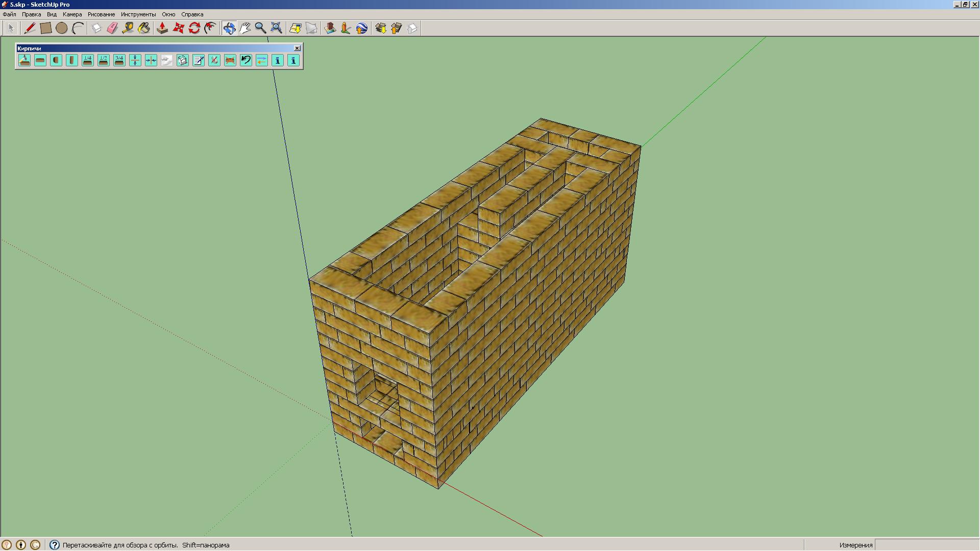Activate the Tape Measure tool

[128, 28]
